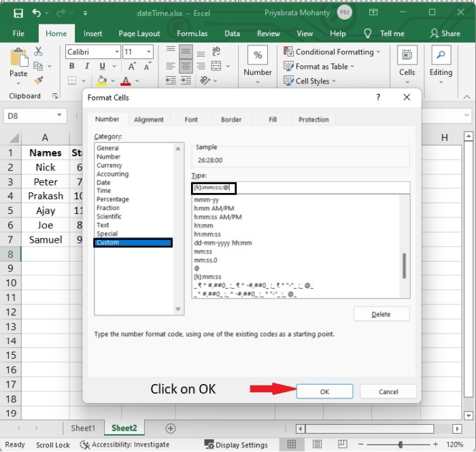Screen dimensions: 476x452
Task: Toggle Italic formatting
Action: [x=87, y=66]
